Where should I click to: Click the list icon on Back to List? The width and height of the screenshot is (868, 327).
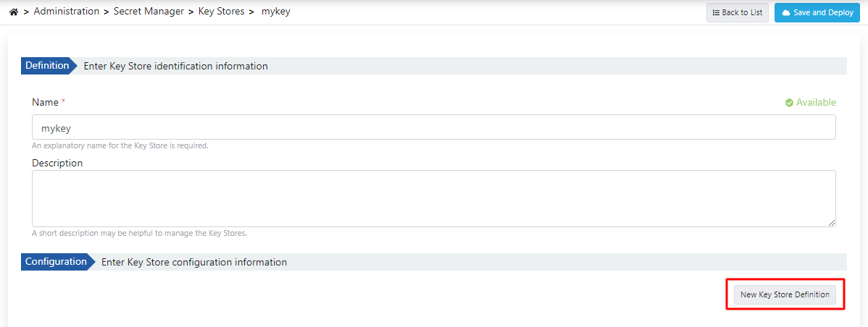(716, 13)
